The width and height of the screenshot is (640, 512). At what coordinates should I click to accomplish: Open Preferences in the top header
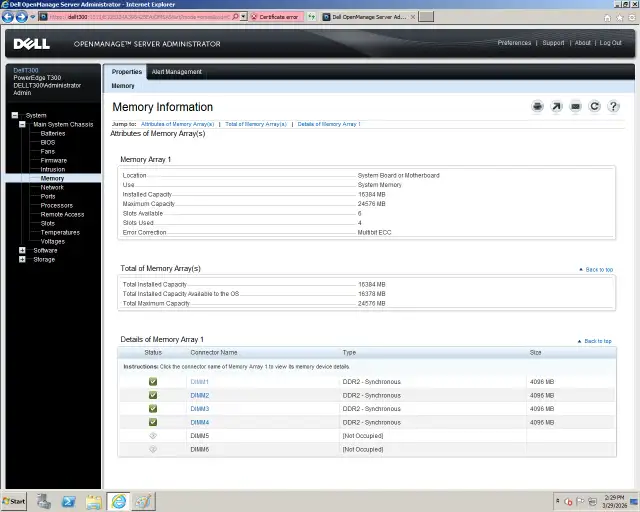click(514, 43)
